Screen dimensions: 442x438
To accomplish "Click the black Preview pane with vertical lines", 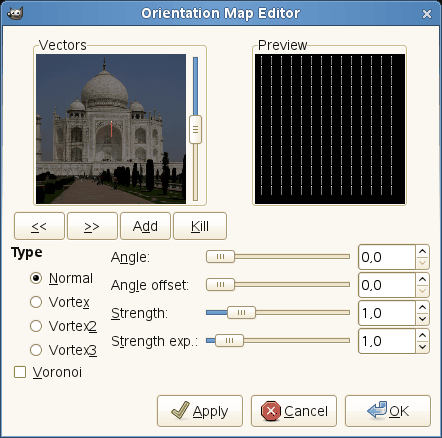I will (330, 129).
